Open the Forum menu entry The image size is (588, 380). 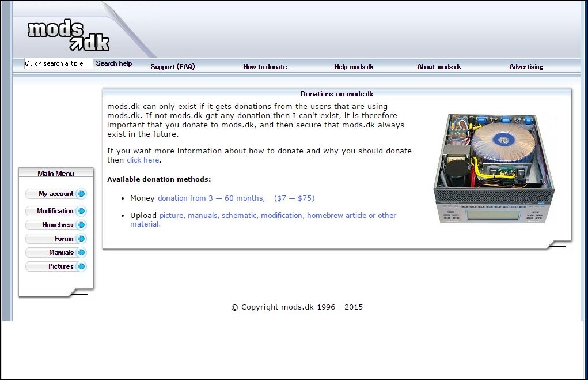tap(56, 239)
